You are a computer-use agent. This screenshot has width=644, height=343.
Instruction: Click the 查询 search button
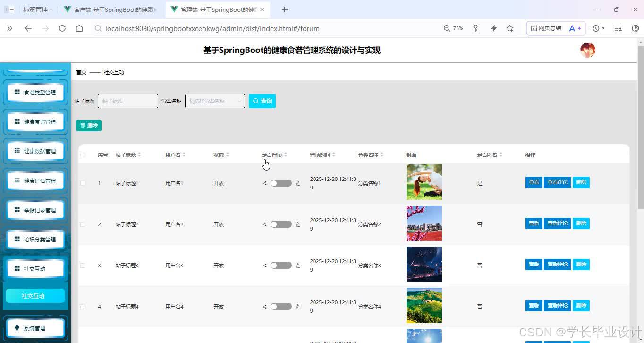[262, 101]
